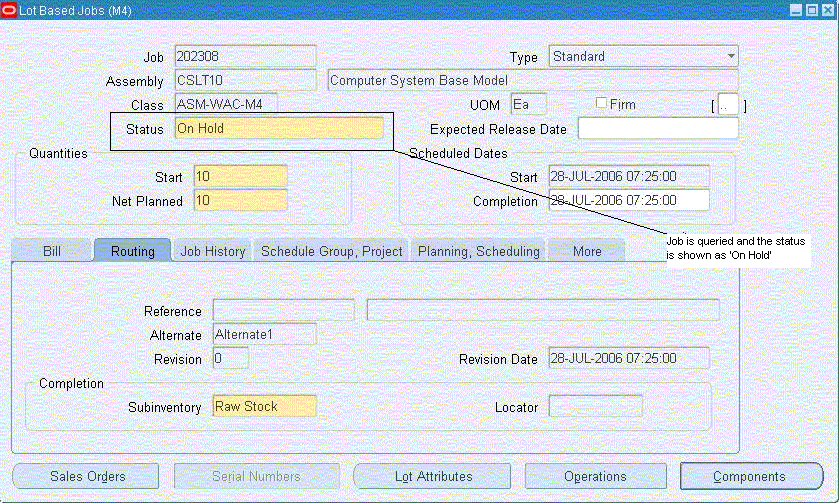This screenshot has height=503, width=839.
Task: Open the Job History tab
Action: pyautogui.click(x=212, y=251)
